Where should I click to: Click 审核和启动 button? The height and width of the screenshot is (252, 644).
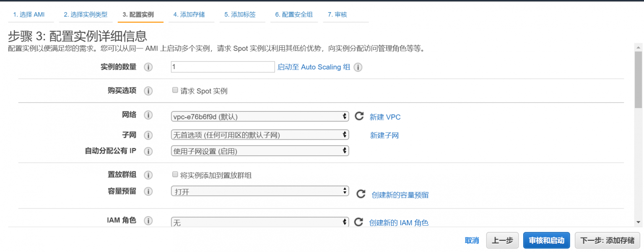pyautogui.click(x=546, y=241)
